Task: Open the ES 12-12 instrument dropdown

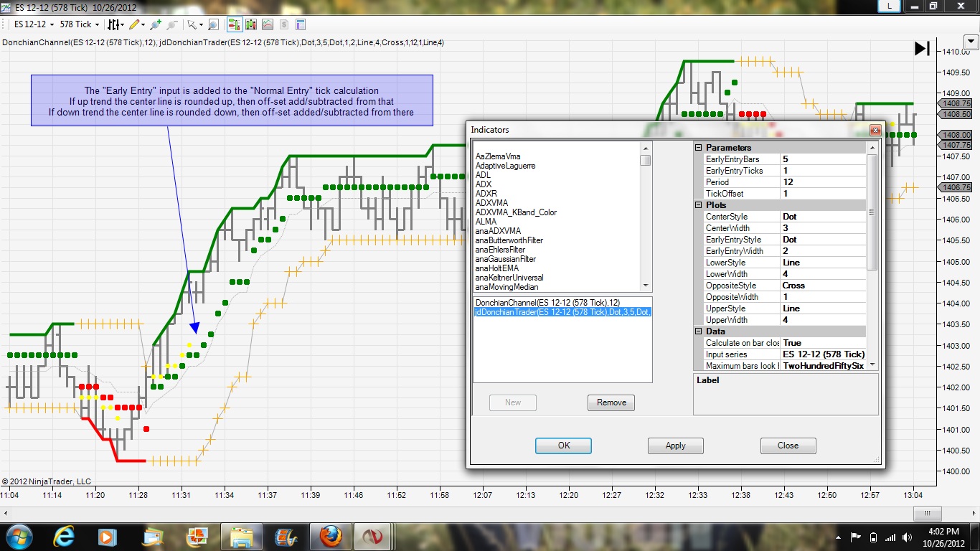Action: point(34,24)
